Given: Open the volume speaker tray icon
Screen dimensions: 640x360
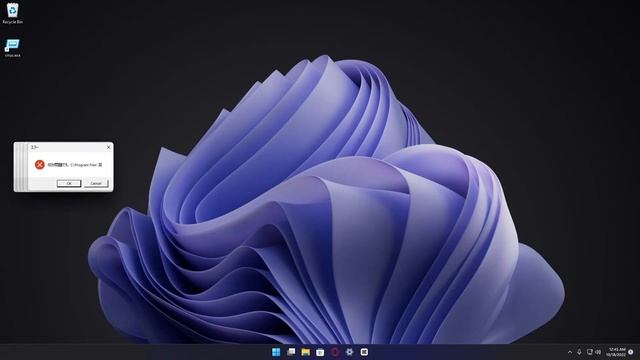Looking at the screenshot, I should pos(598,352).
